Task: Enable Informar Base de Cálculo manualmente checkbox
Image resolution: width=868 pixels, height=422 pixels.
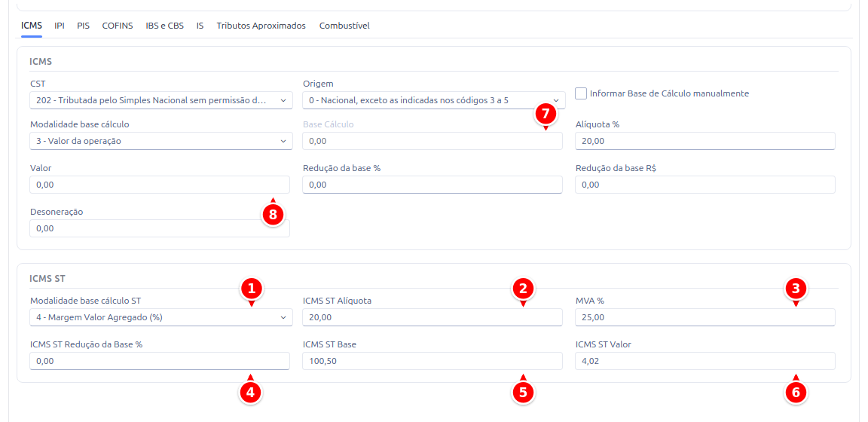Action: [581, 93]
